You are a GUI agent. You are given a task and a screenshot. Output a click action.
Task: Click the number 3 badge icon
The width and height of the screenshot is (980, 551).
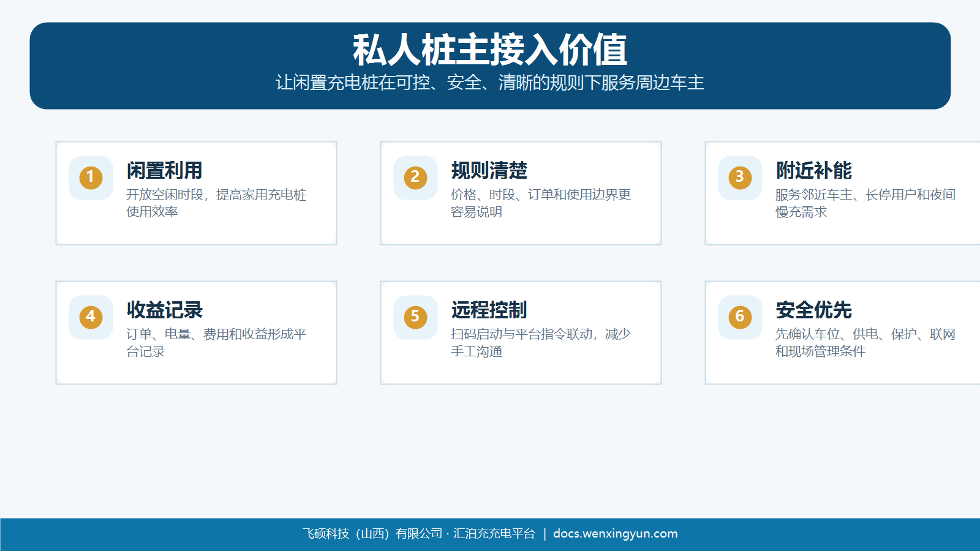[740, 178]
